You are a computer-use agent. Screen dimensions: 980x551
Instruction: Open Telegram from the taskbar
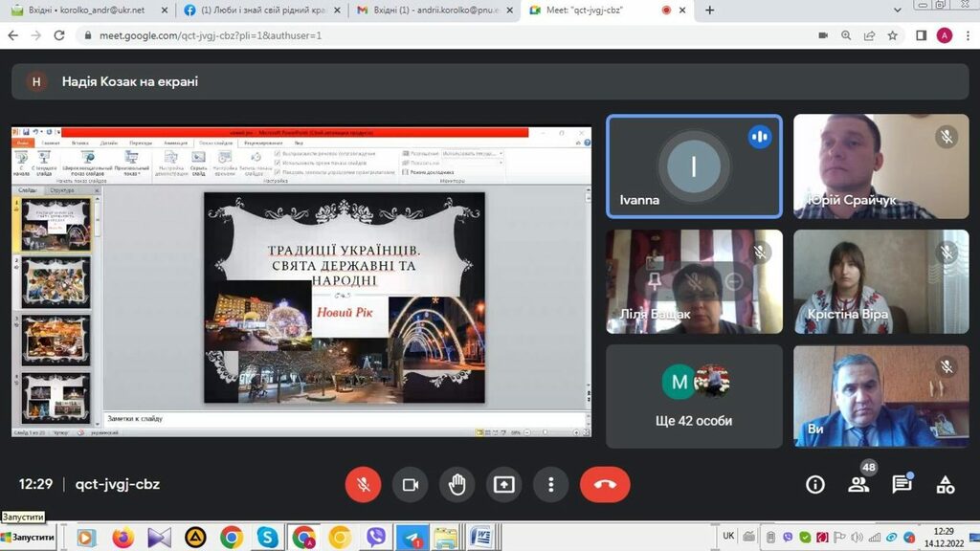pyautogui.click(x=412, y=537)
